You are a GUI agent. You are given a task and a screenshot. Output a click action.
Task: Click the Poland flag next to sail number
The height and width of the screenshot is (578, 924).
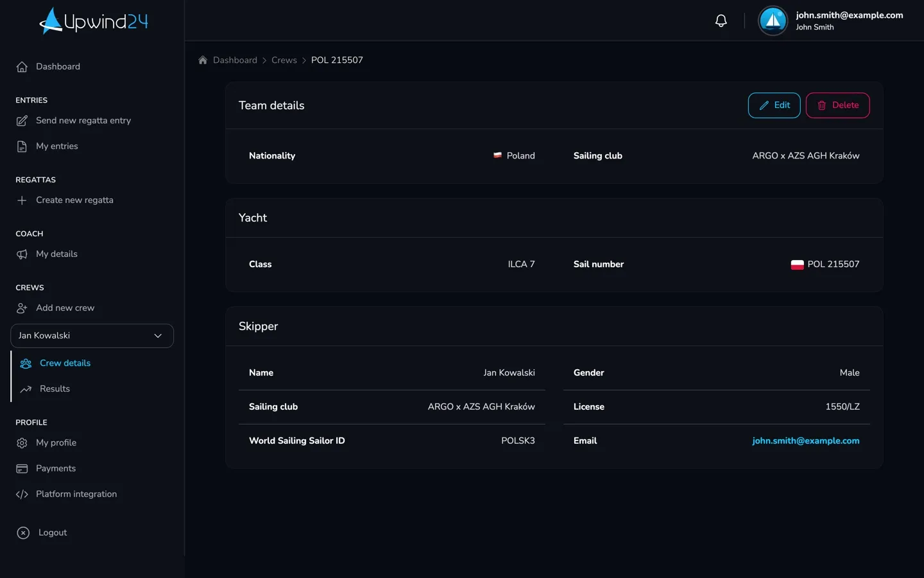(797, 265)
